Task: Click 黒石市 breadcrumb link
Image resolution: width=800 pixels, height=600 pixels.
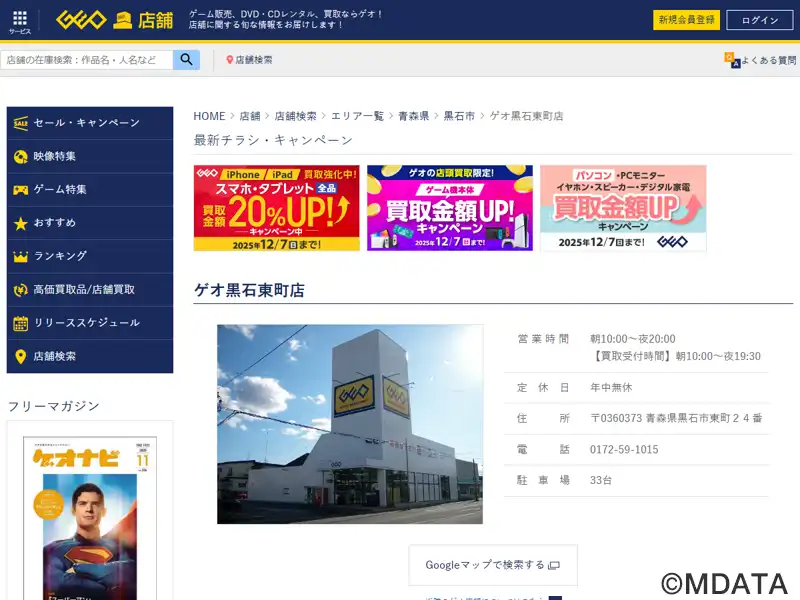Action: click(x=459, y=116)
